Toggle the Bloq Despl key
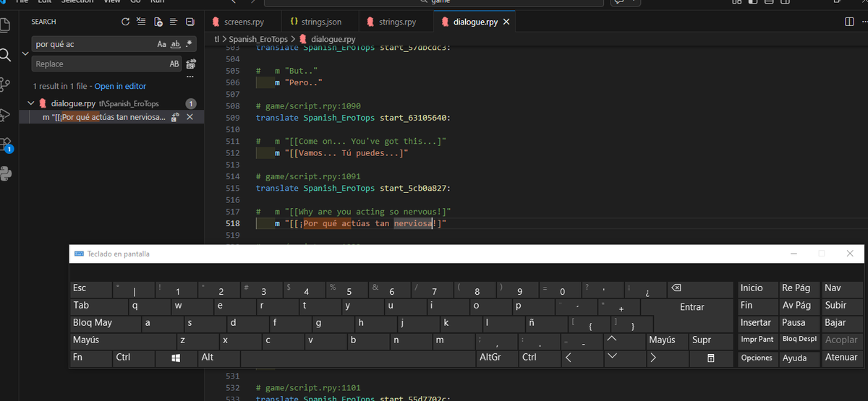Viewport: 868px width, 401px height. [799, 340]
